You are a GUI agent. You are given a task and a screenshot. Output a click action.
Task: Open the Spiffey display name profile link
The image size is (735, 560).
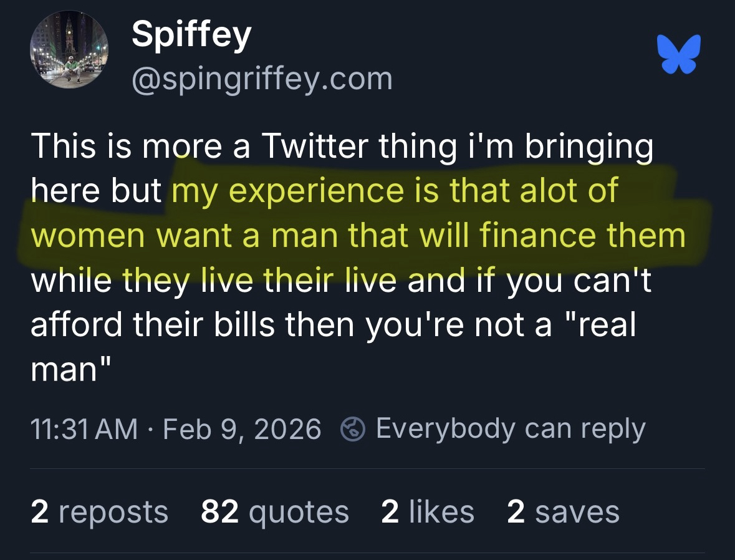[x=191, y=35]
